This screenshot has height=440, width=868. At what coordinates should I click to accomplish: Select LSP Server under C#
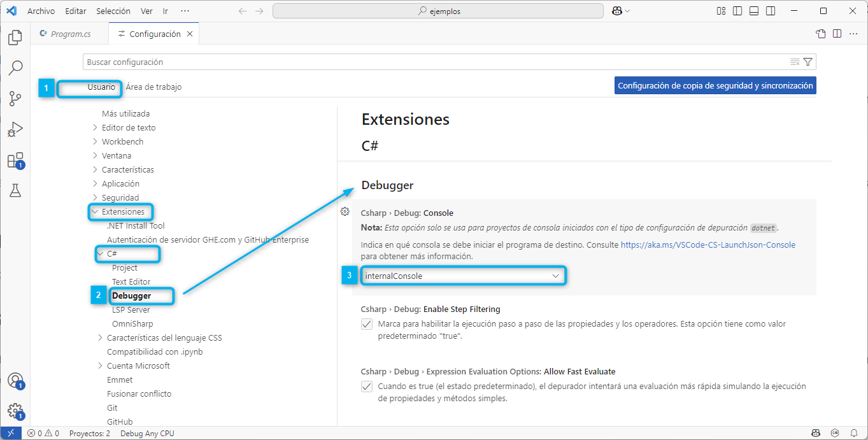point(131,309)
